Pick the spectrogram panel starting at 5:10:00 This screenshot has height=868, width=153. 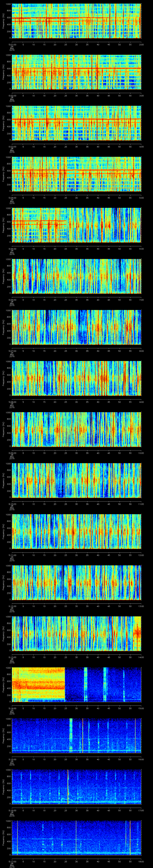77,481
